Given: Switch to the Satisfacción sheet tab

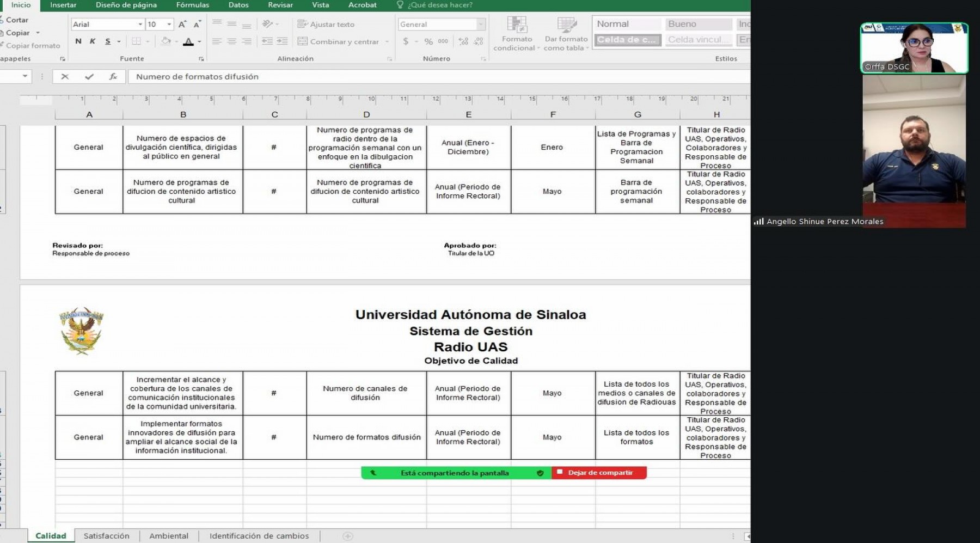Looking at the screenshot, I should coord(107,536).
